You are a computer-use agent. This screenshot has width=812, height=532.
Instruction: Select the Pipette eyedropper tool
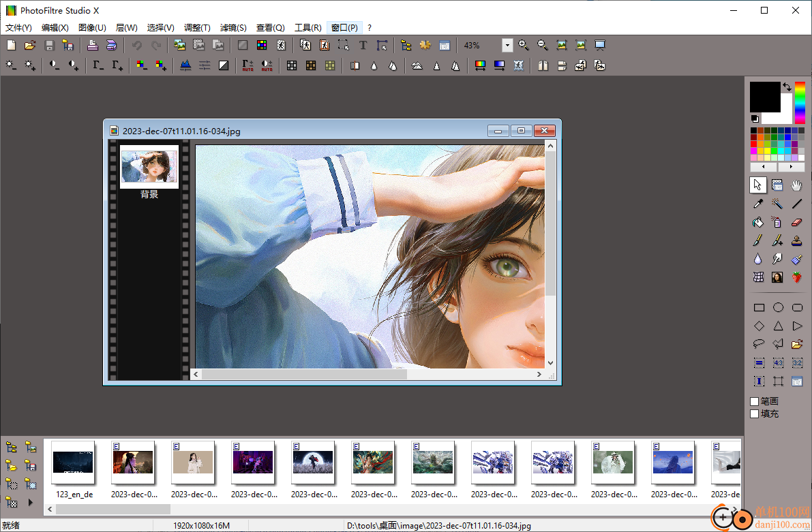click(758, 204)
